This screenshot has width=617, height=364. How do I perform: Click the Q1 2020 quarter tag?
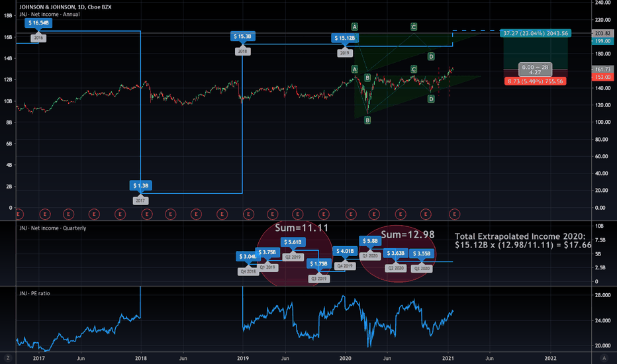coord(370,255)
